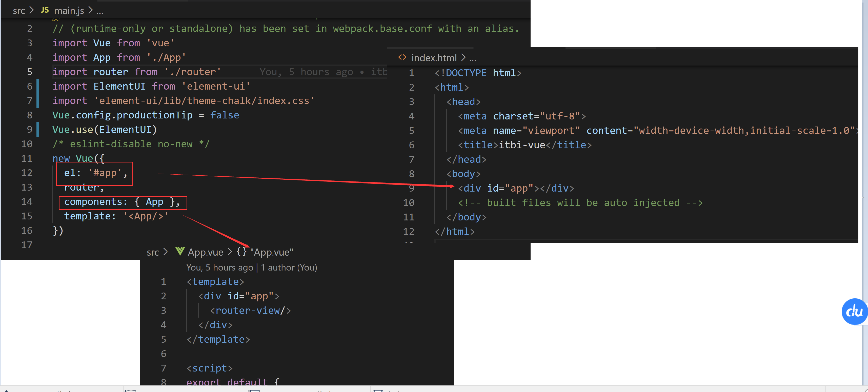Click line number 5 in main.js gutter

click(x=30, y=72)
